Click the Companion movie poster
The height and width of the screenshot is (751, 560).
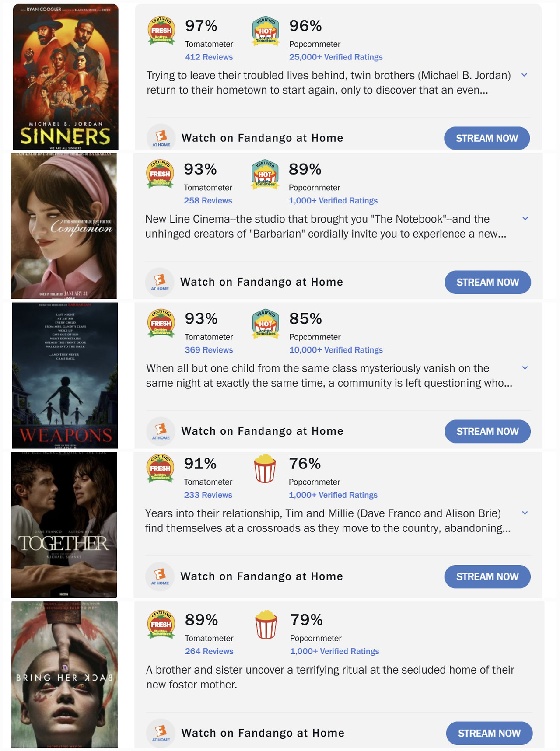point(64,226)
